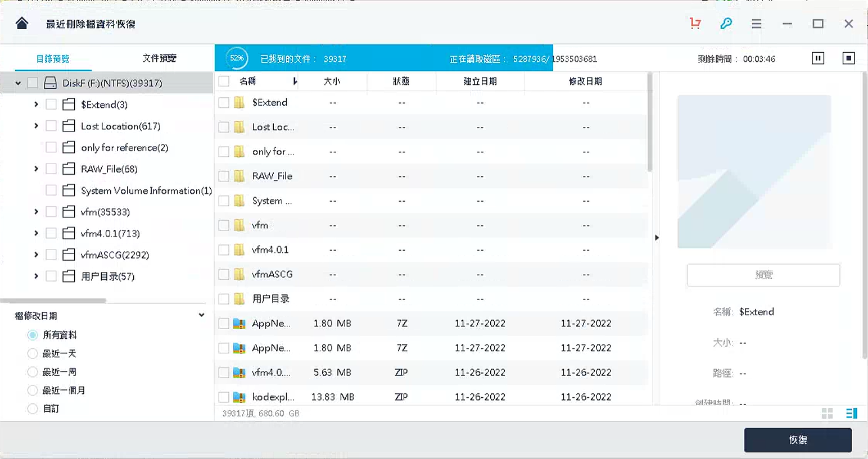Click the key activation icon
The height and width of the screenshot is (459, 868).
click(x=726, y=24)
